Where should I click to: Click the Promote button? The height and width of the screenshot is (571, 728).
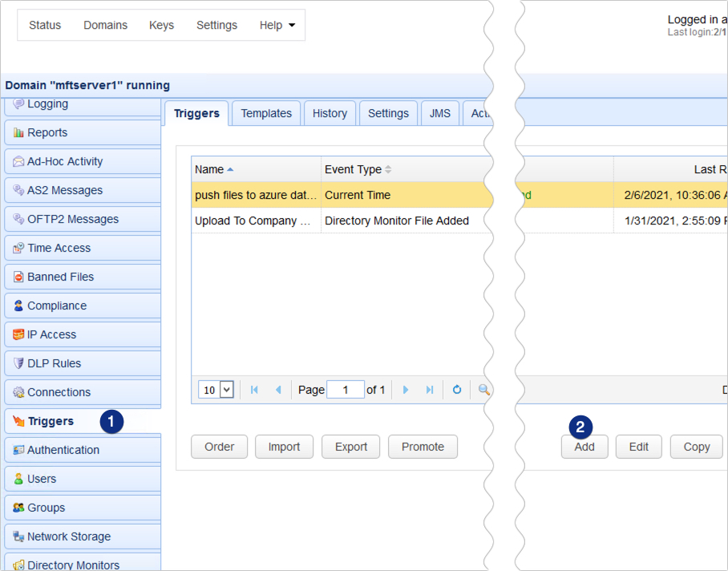pos(423,447)
